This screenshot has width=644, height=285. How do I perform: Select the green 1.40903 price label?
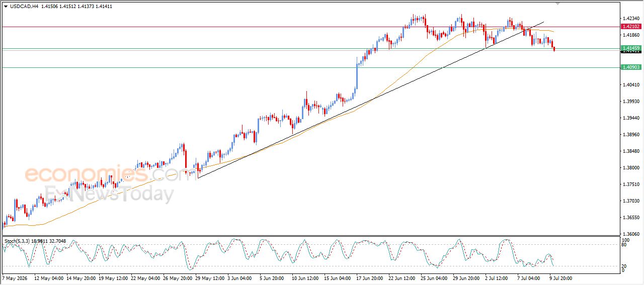point(631,67)
